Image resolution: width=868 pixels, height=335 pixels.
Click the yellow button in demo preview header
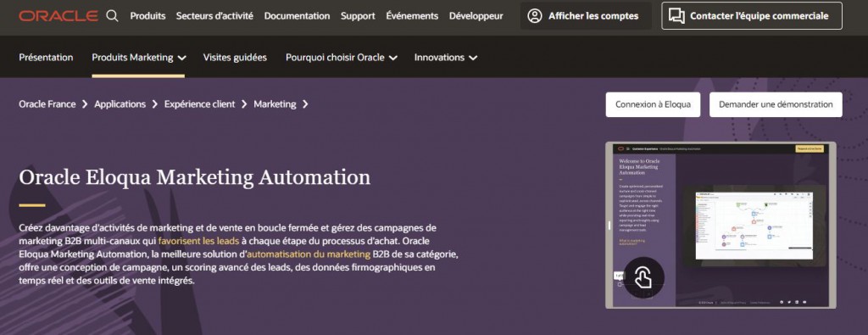(x=810, y=148)
